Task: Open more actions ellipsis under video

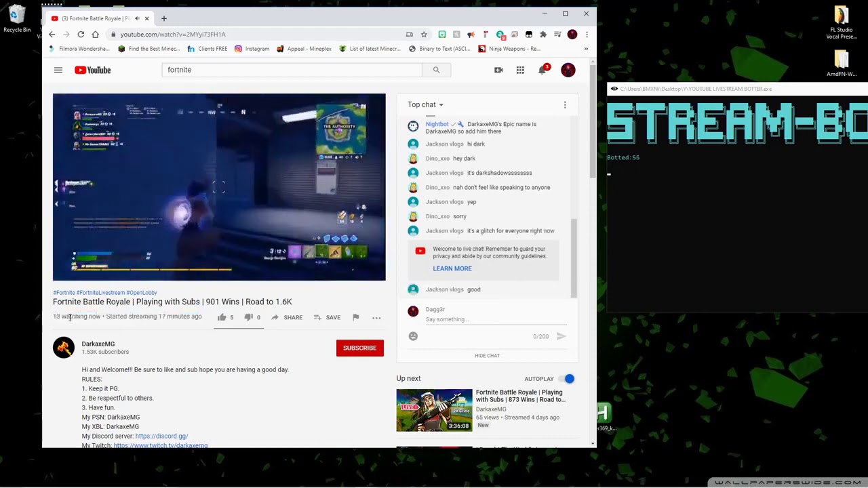Action: 376,317
